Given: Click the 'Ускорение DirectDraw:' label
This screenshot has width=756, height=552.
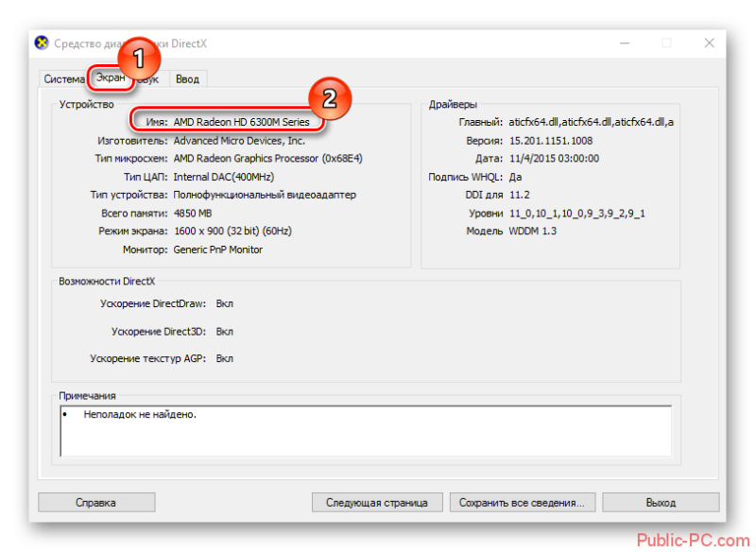Looking at the screenshot, I should [153, 303].
